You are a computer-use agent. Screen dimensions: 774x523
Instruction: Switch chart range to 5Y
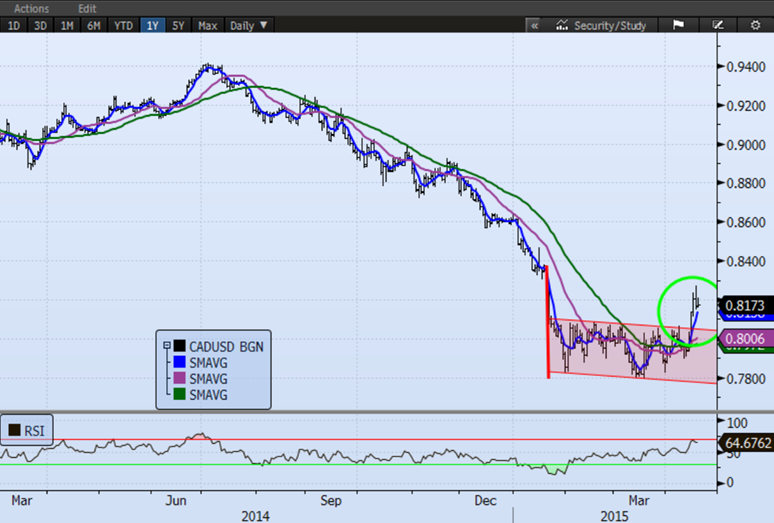click(x=180, y=25)
